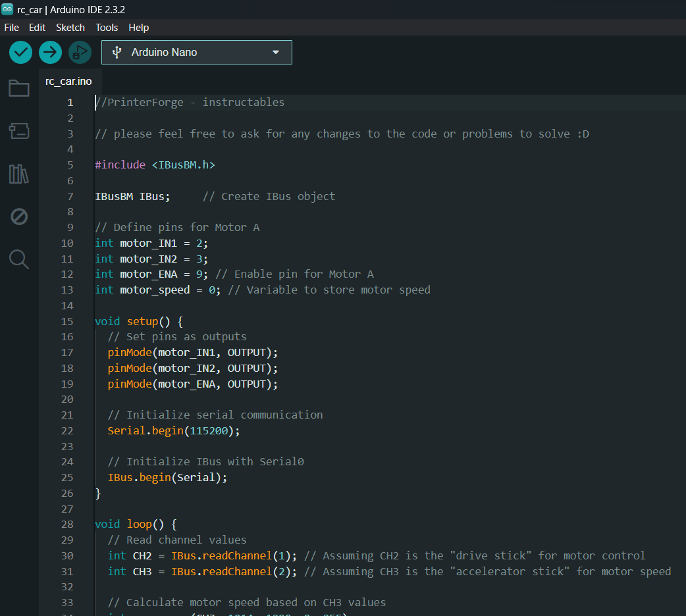Click the Upload arrow button
This screenshot has width=686, height=616.
[50, 53]
